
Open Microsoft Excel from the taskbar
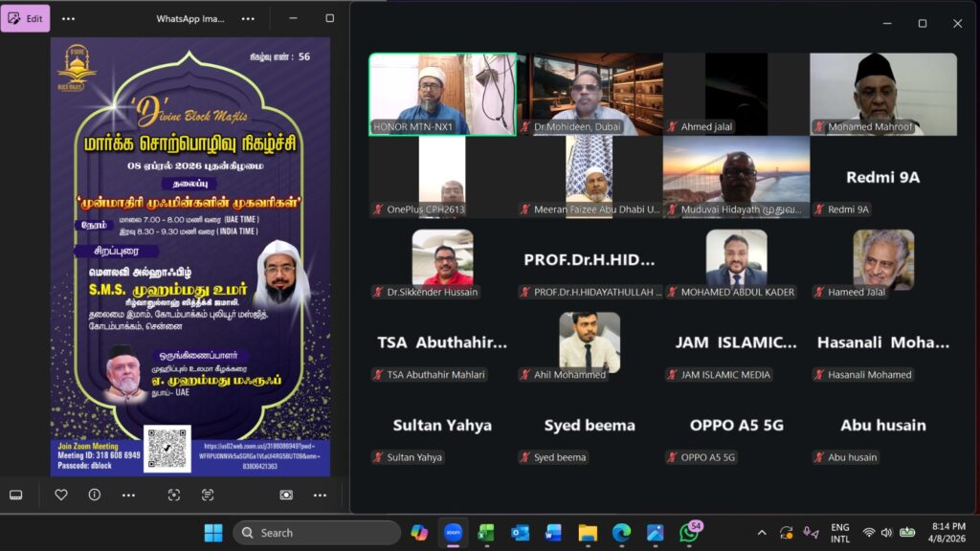pos(486,533)
